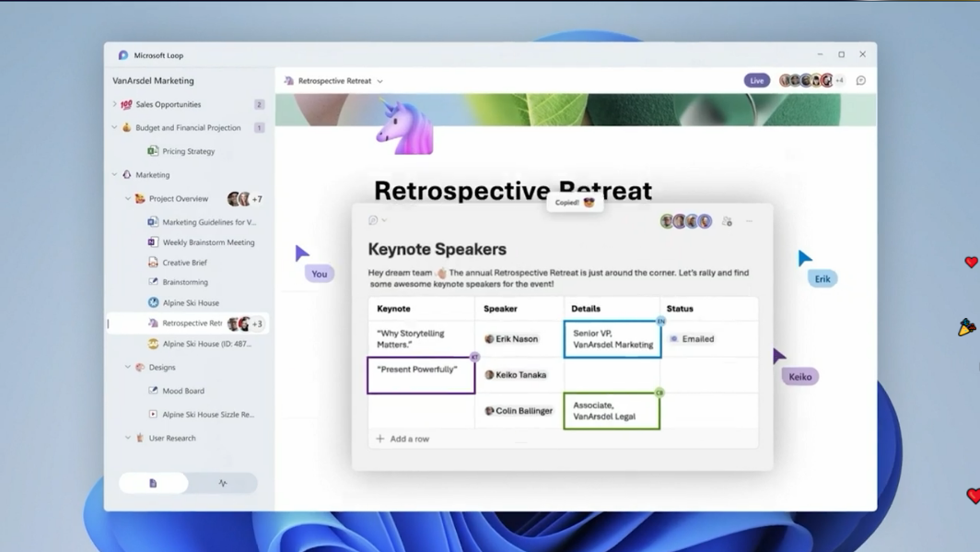Click the +3 avatars on Retrospective Retreat row
This screenshot has width=980, height=552.
(x=245, y=323)
